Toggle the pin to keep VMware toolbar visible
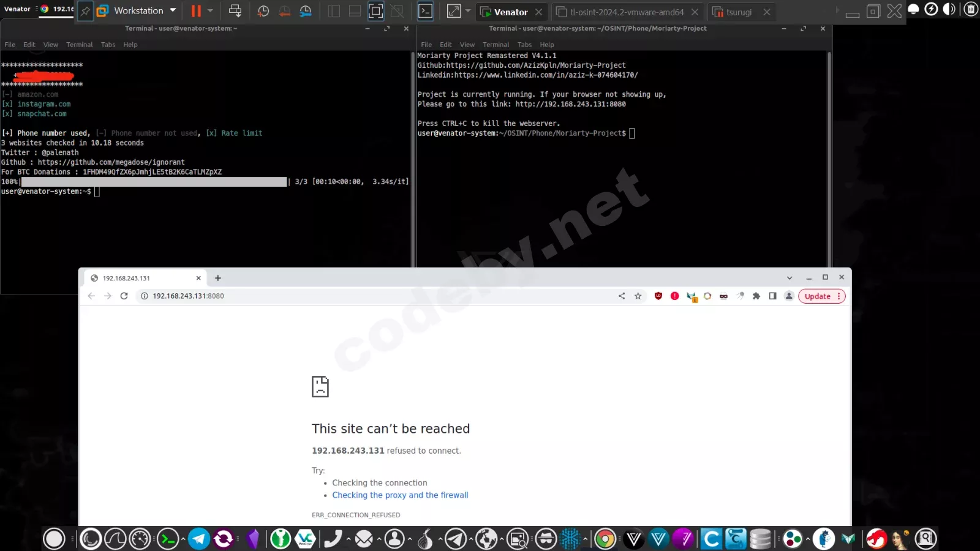The width and height of the screenshot is (980, 551). [x=85, y=10]
